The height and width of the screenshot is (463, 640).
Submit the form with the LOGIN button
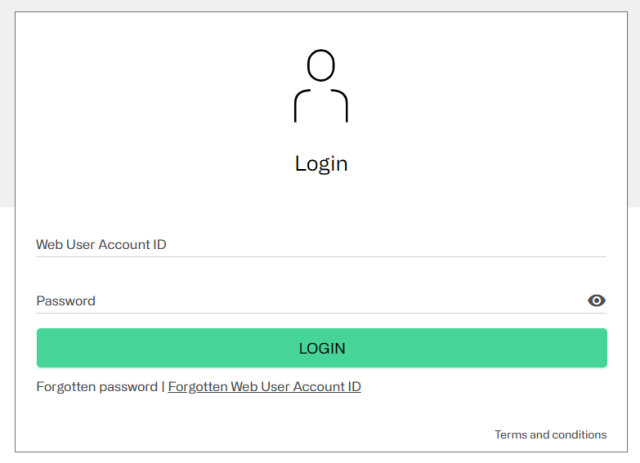[321, 348]
